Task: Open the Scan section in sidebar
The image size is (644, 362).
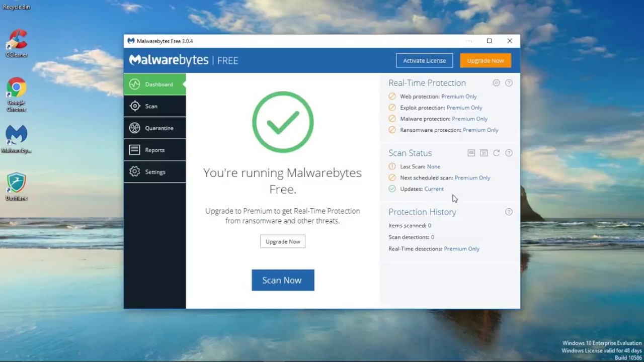Action: tap(155, 106)
